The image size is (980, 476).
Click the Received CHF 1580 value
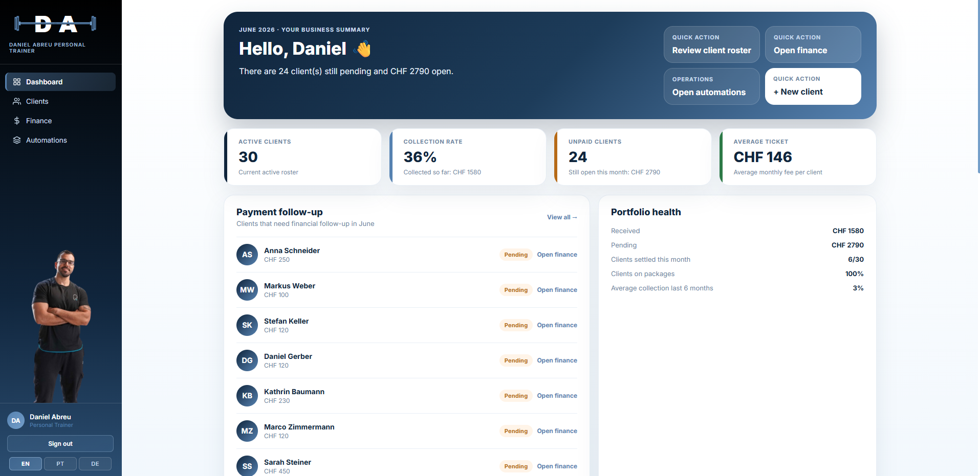tap(848, 231)
